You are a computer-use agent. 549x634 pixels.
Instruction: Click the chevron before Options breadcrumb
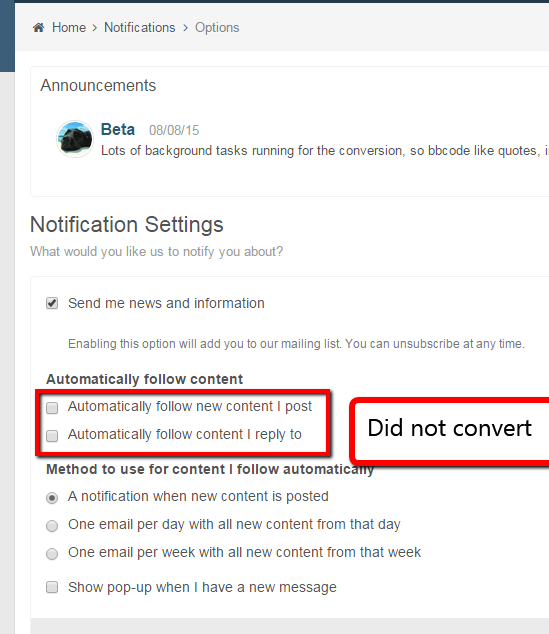pos(185,28)
